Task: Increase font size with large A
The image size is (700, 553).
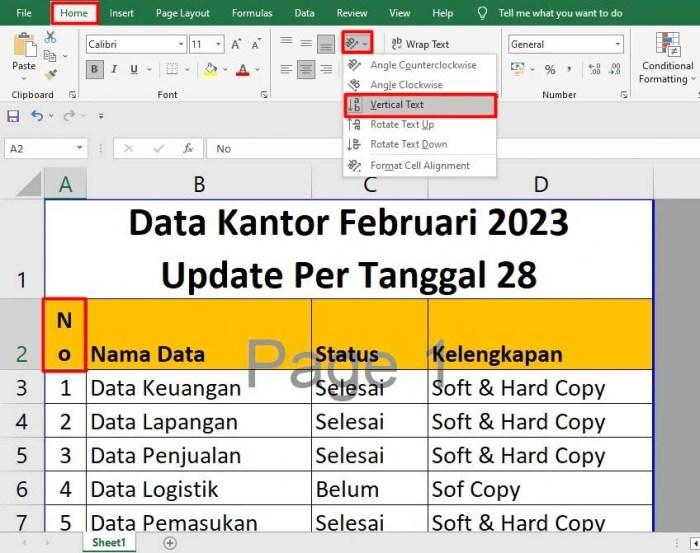Action: click(236, 44)
